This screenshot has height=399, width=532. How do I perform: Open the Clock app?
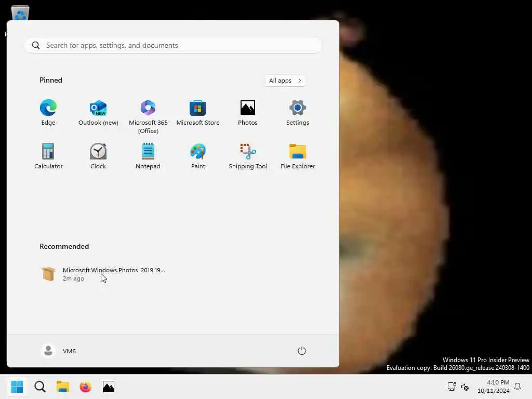(98, 156)
